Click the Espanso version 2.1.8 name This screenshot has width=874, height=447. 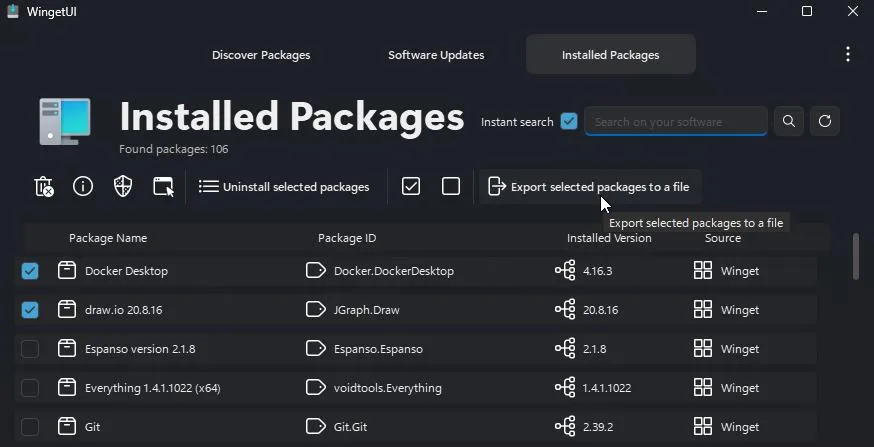tap(140, 349)
